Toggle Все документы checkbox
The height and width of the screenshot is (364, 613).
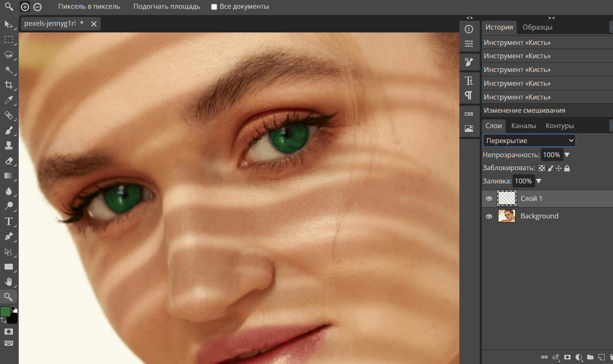(214, 7)
